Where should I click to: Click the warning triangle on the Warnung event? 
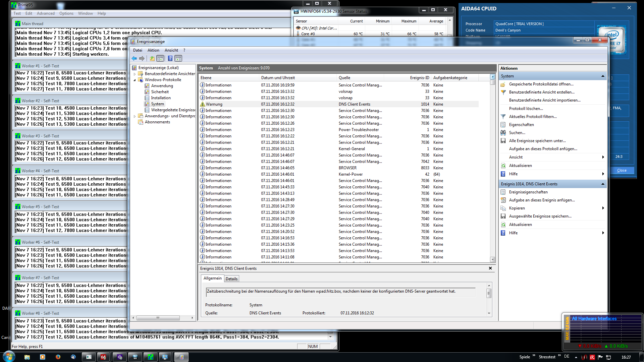pos(202,104)
